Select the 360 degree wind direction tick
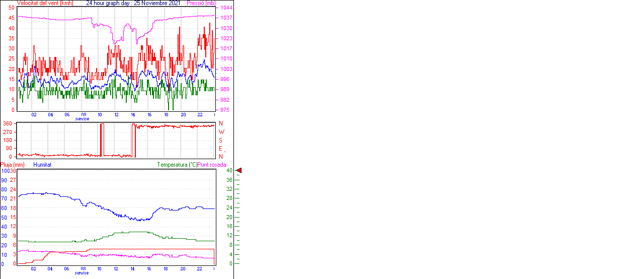 [x=8, y=124]
